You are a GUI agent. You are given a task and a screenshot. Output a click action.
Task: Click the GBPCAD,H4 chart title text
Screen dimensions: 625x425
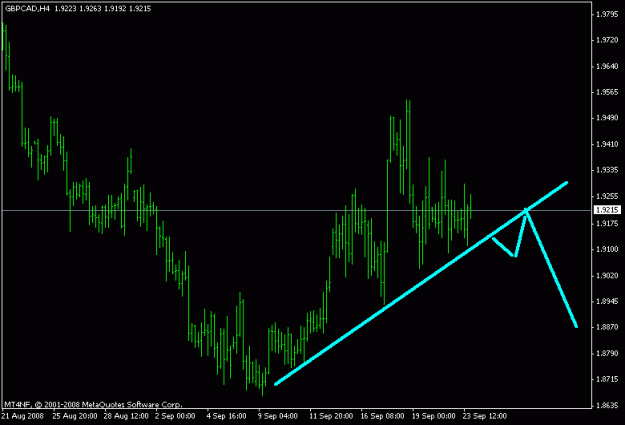28,8
